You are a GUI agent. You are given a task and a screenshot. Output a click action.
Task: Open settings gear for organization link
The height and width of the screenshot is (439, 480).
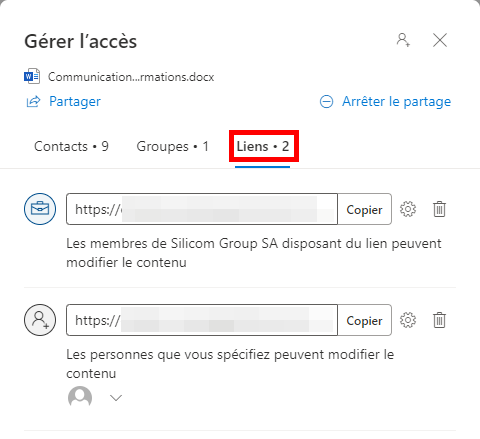coord(408,209)
